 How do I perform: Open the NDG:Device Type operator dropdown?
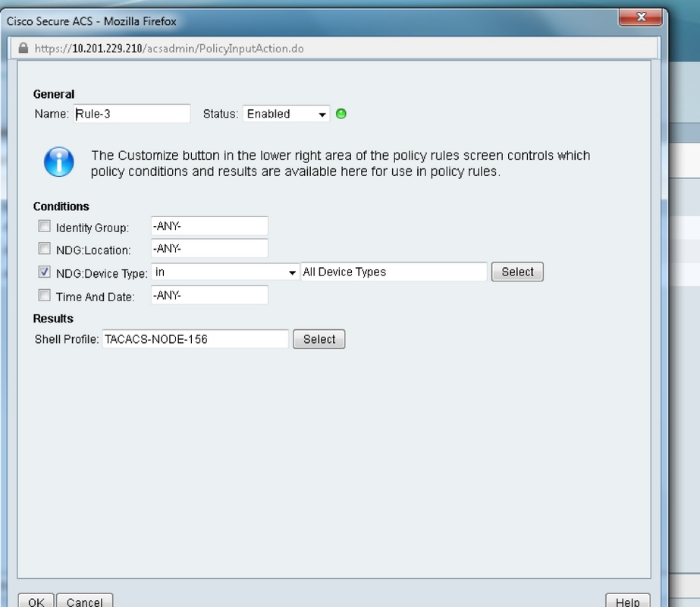point(225,272)
